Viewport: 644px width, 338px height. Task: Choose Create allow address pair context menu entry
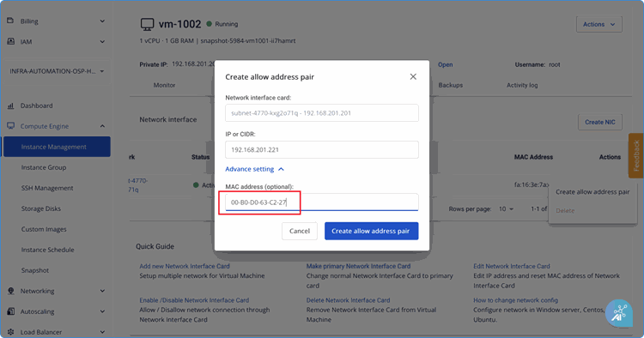pos(592,191)
